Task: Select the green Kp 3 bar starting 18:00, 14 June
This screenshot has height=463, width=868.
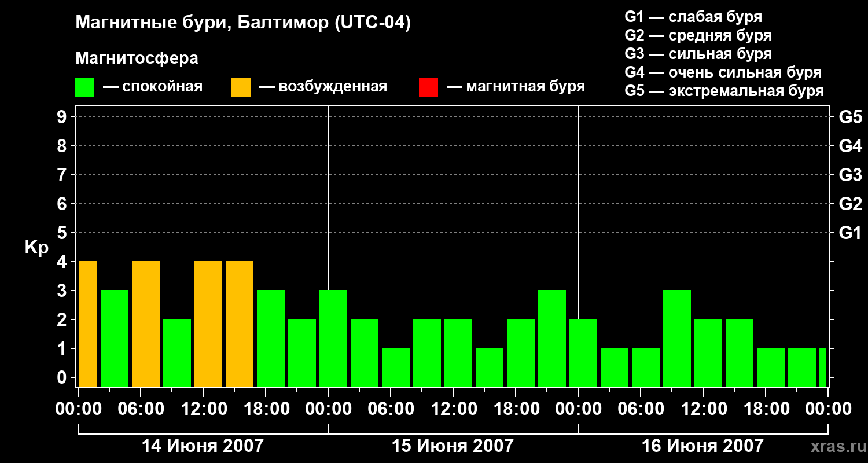Action: coord(271,338)
